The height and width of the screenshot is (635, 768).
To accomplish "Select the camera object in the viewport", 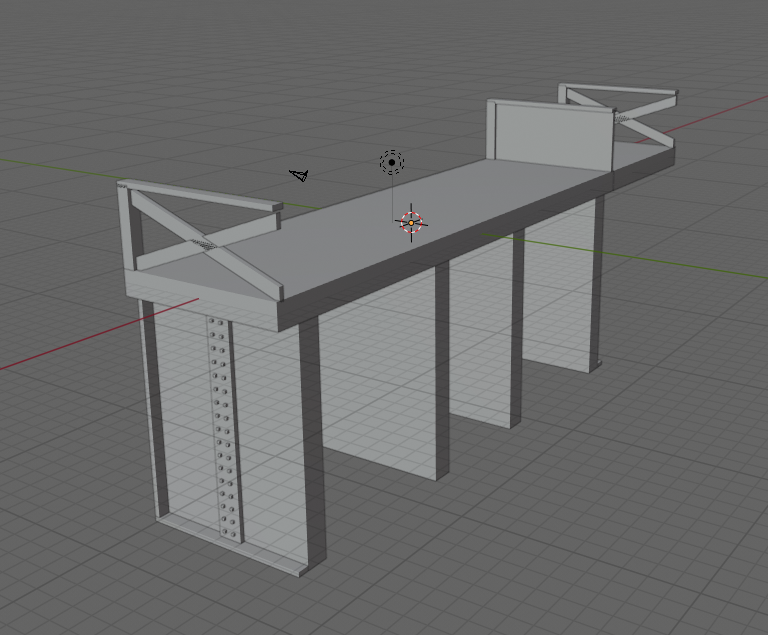I will [x=299, y=175].
